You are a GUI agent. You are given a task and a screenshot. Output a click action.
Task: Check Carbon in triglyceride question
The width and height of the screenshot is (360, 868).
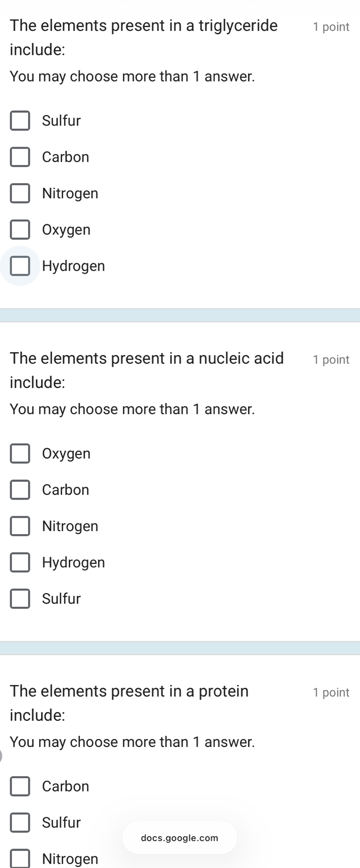[x=20, y=157]
